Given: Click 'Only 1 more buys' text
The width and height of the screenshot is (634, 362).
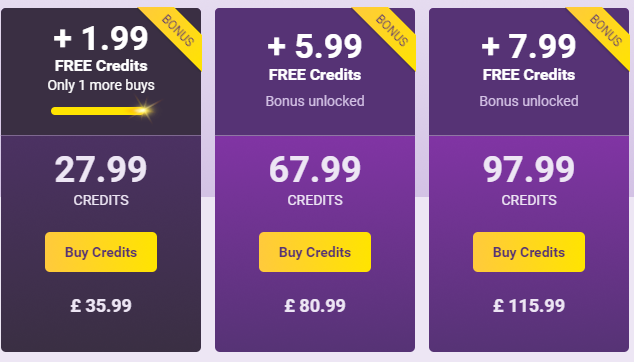Looking at the screenshot, I should tap(101, 85).
